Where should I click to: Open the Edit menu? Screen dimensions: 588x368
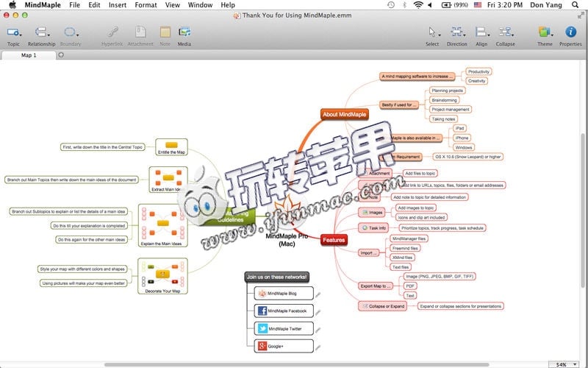(x=94, y=5)
